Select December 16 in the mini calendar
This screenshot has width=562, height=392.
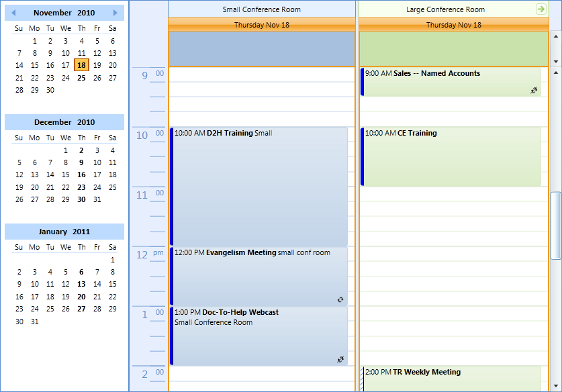coord(81,175)
